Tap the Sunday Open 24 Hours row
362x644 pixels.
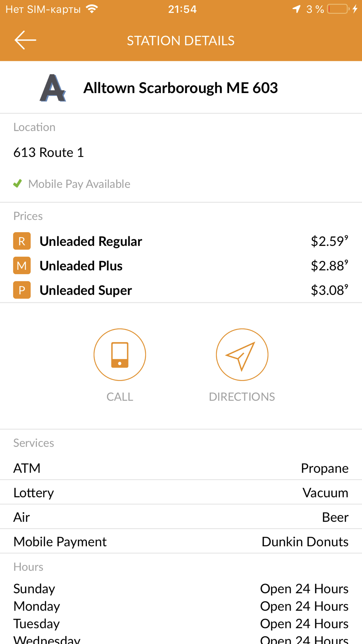(181, 589)
